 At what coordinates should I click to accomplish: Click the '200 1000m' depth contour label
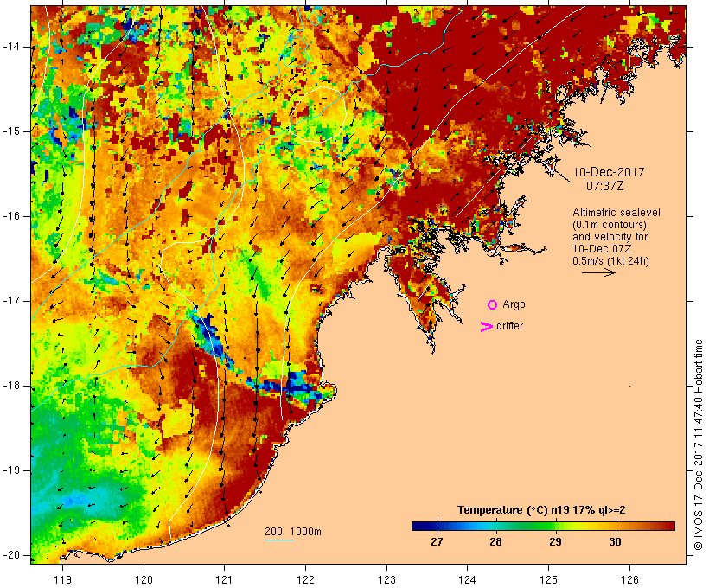click(x=293, y=532)
